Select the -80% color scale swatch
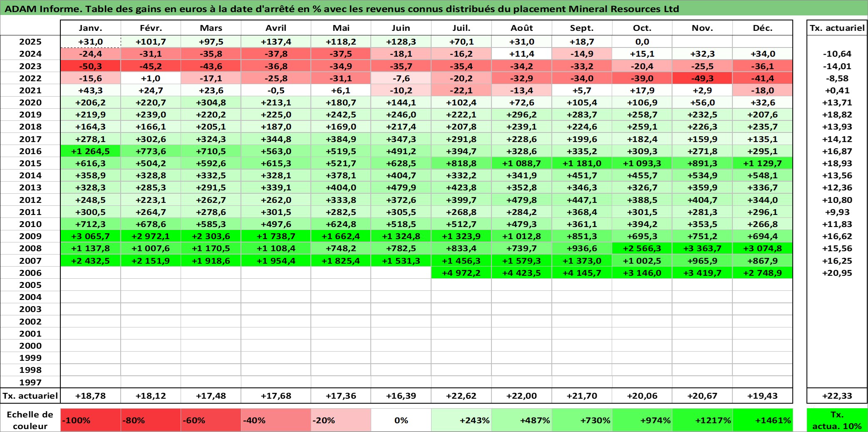Screen dimensions: 868x432 click(x=151, y=420)
